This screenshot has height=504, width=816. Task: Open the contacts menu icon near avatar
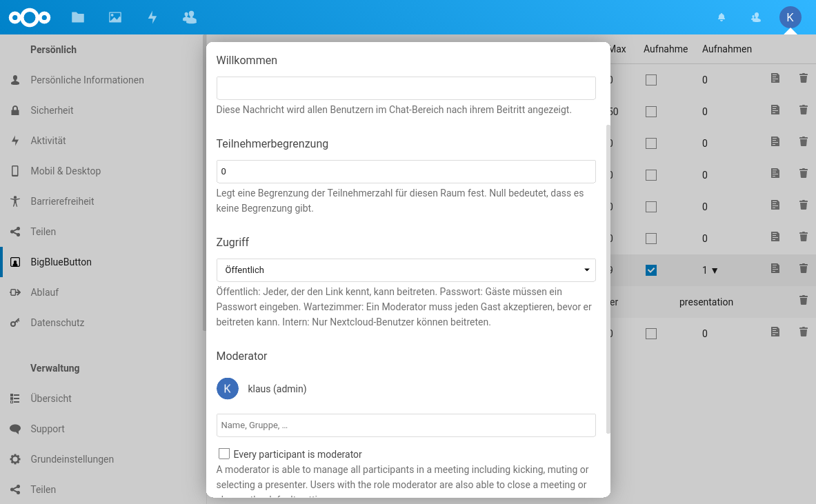click(x=756, y=17)
